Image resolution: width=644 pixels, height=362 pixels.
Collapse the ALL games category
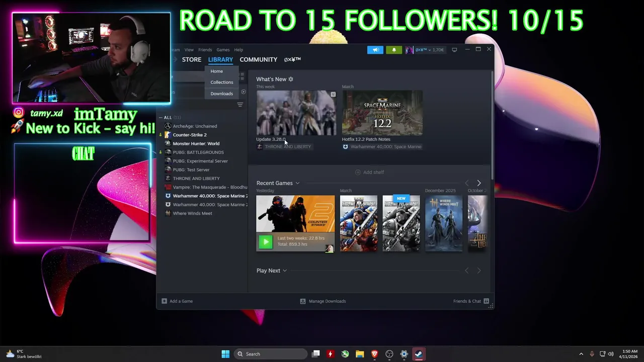coord(162,118)
